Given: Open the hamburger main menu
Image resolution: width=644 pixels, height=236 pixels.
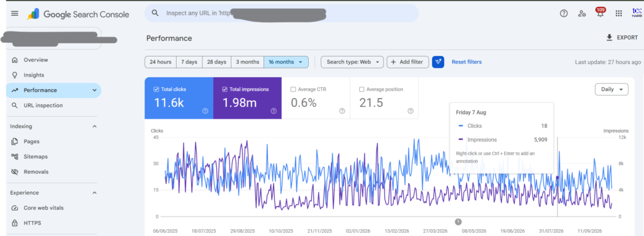Looking at the screenshot, I should [15, 14].
